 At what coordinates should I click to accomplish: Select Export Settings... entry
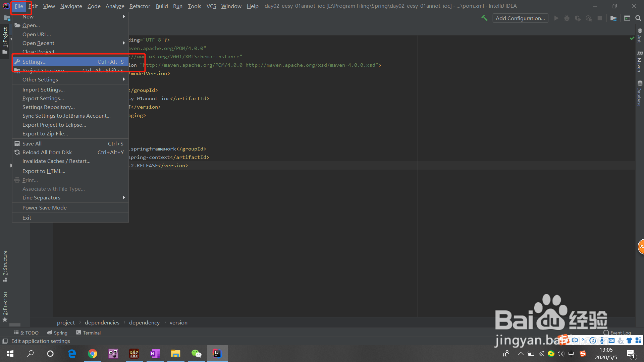(x=70, y=98)
